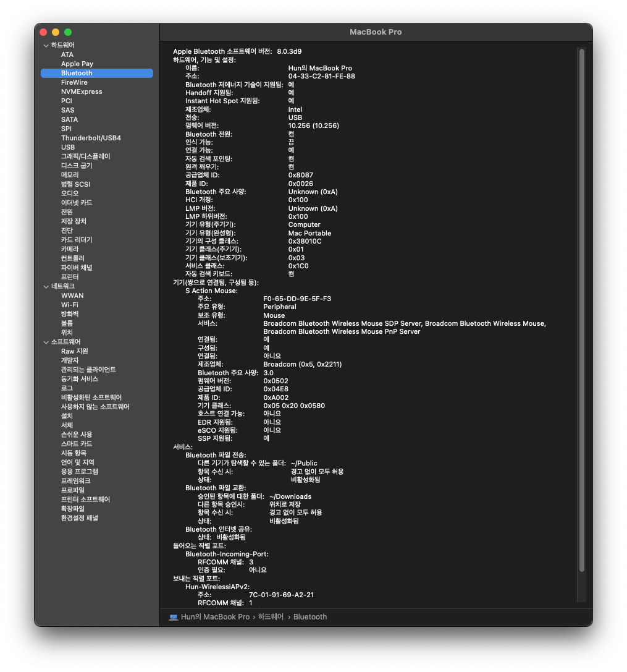Image resolution: width=627 pixels, height=672 pixels.
Task: Select 디스크 굽기 entry
Action: pyautogui.click(x=76, y=166)
